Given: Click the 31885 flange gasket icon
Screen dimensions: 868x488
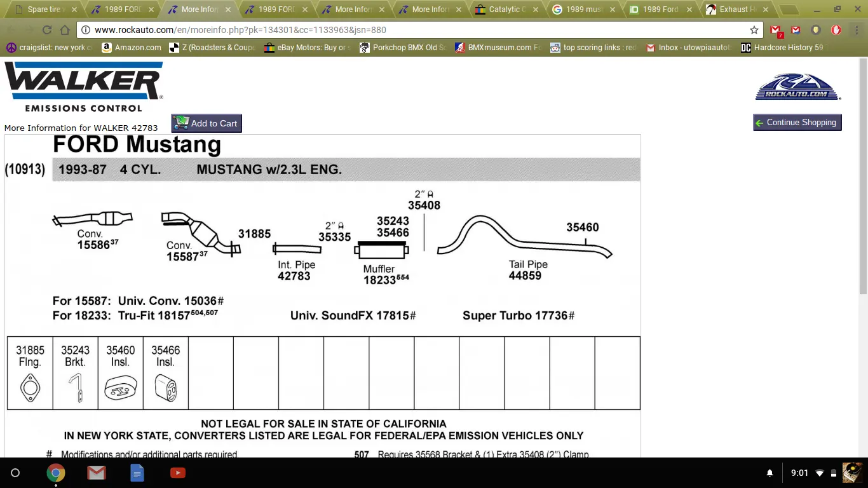Looking at the screenshot, I should coord(29,388).
